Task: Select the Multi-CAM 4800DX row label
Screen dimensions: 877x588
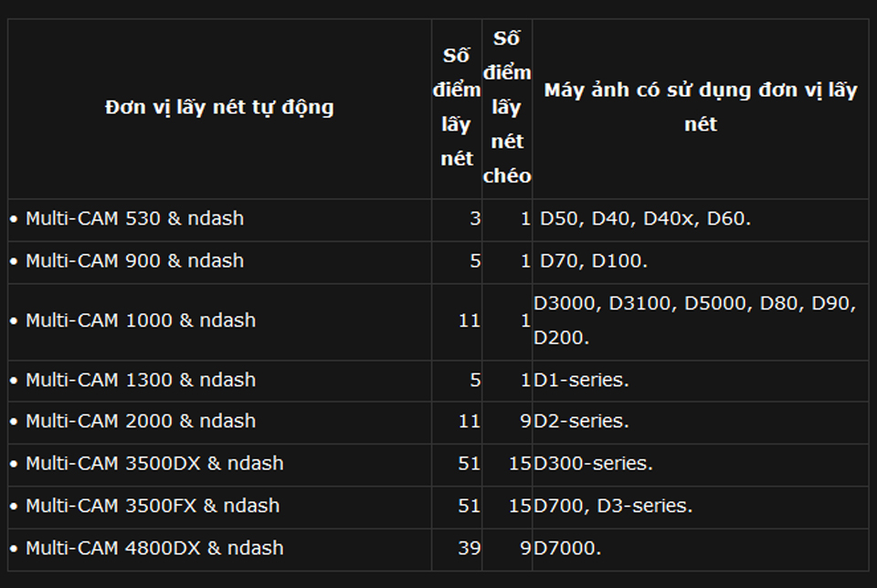Action: 153,548
